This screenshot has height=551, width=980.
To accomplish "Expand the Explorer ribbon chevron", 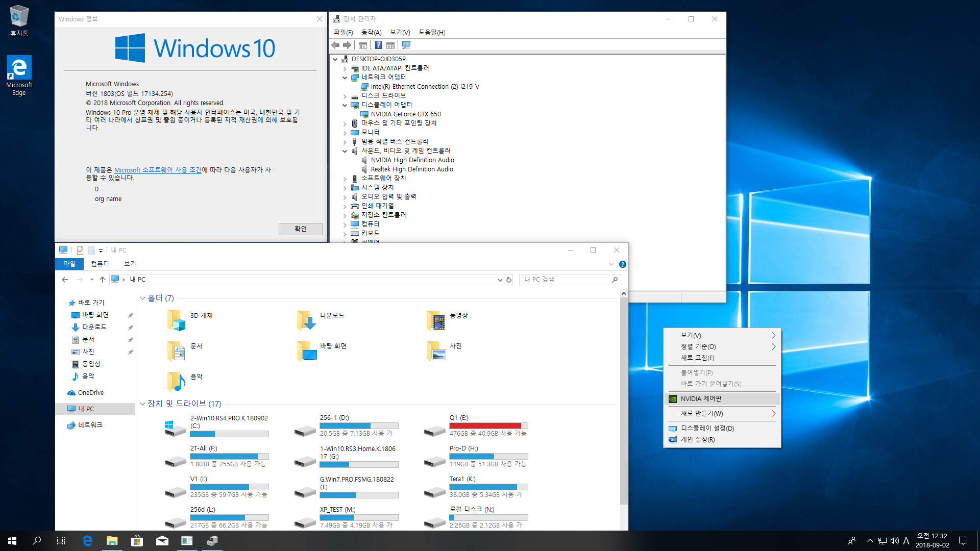I will coord(611,264).
